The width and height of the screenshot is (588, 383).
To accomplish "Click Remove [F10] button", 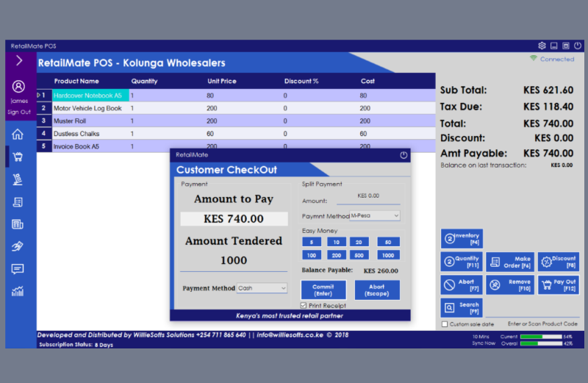I will [x=510, y=284].
